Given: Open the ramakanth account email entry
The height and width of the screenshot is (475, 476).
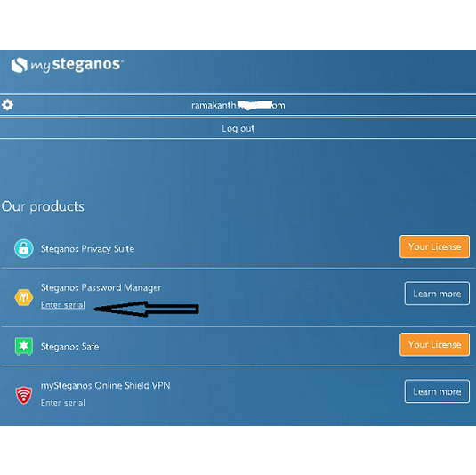Looking at the screenshot, I should 238,105.
